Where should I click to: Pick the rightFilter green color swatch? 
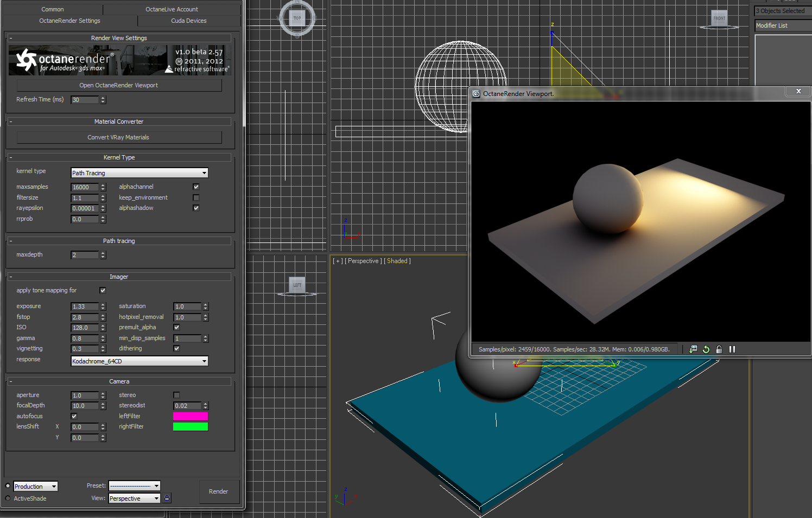point(191,426)
